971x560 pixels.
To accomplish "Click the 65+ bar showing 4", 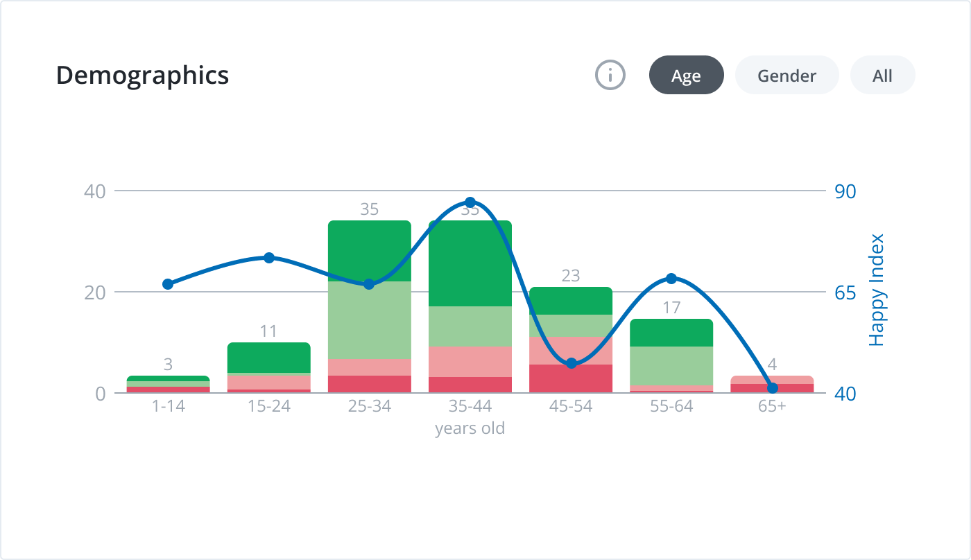I will coord(771,383).
